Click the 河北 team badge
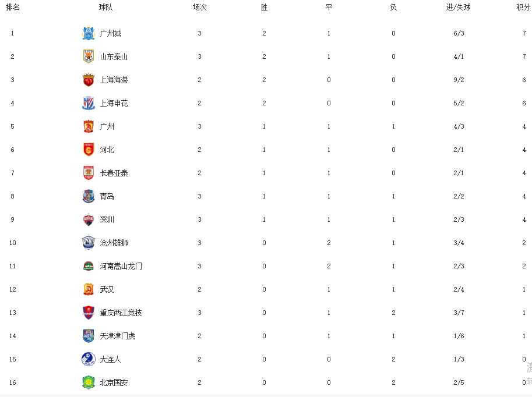This screenshot has height=397, width=532. point(89,150)
